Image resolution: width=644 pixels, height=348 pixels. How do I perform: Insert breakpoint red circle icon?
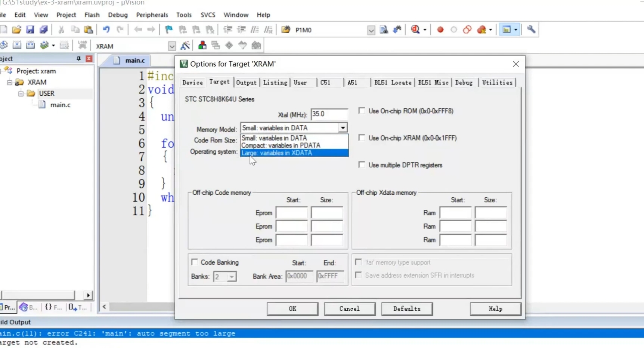click(x=440, y=30)
